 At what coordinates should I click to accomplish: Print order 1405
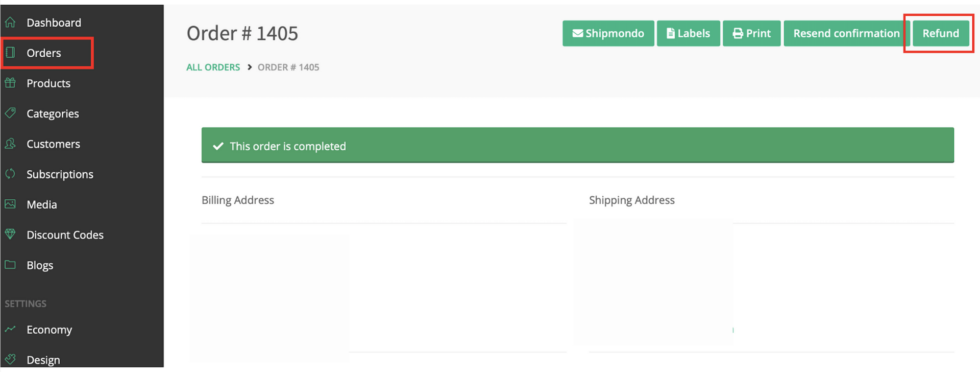pos(751,33)
